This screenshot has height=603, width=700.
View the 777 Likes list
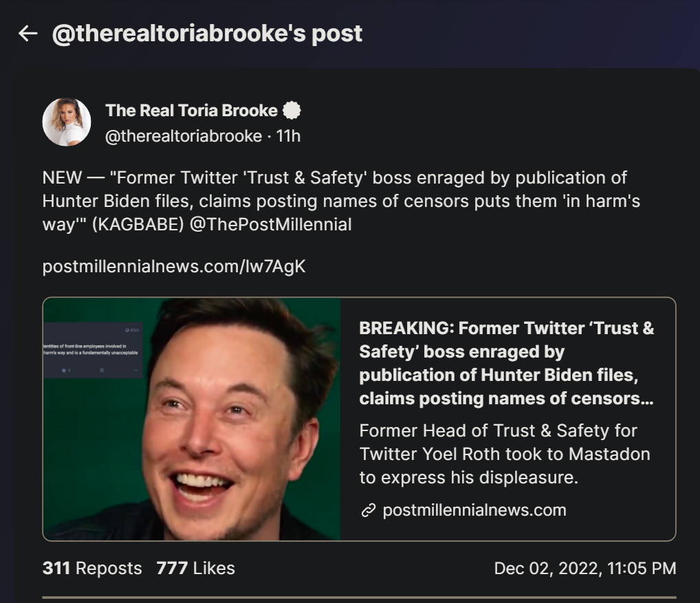tap(195, 569)
